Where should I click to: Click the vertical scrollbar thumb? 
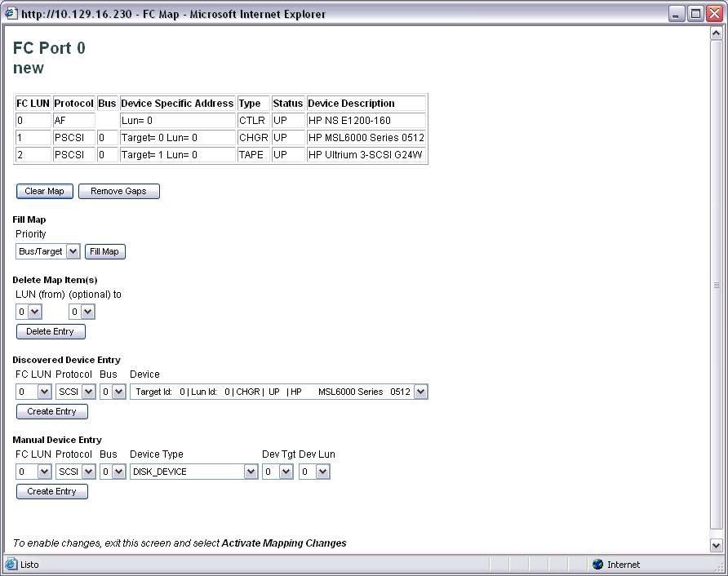click(x=716, y=285)
